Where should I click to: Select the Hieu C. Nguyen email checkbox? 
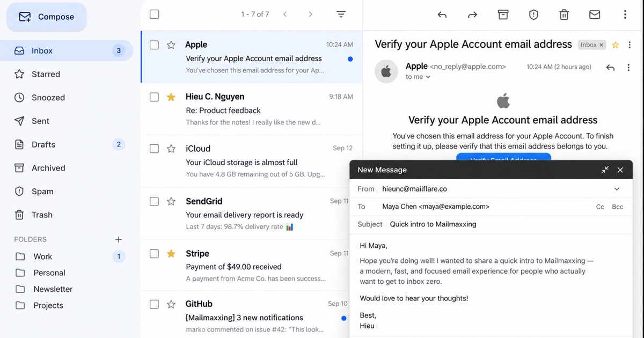coord(155,97)
